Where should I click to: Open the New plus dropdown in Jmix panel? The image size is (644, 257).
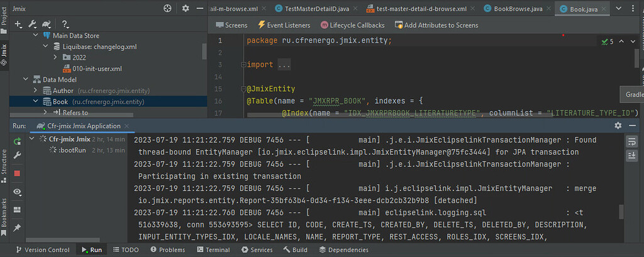pos(19,25)
